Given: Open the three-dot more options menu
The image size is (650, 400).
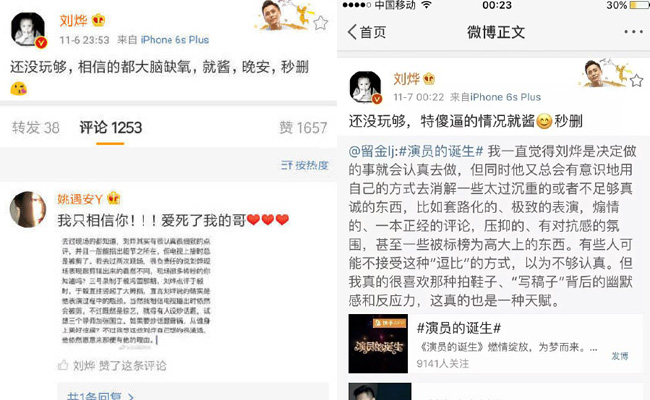Looking at the screenshot, I should 633,32.
